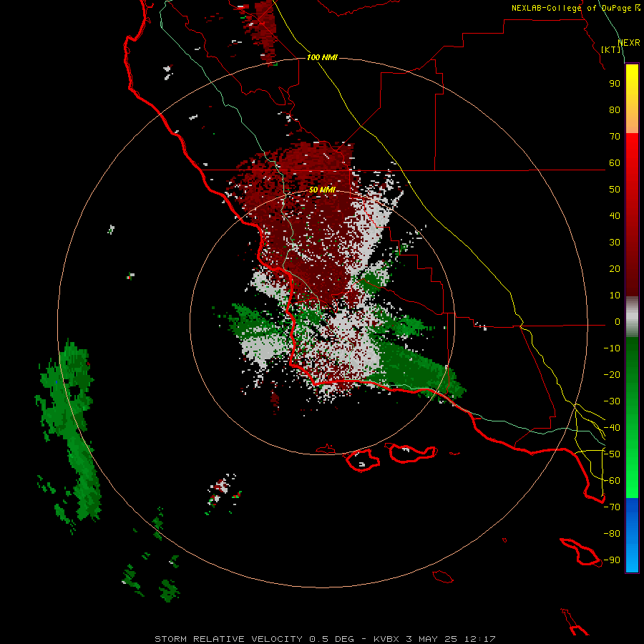Click the '0' value on the velocity scale
The width and height of the screenshot is (644, 644).
tap(618, 322)
